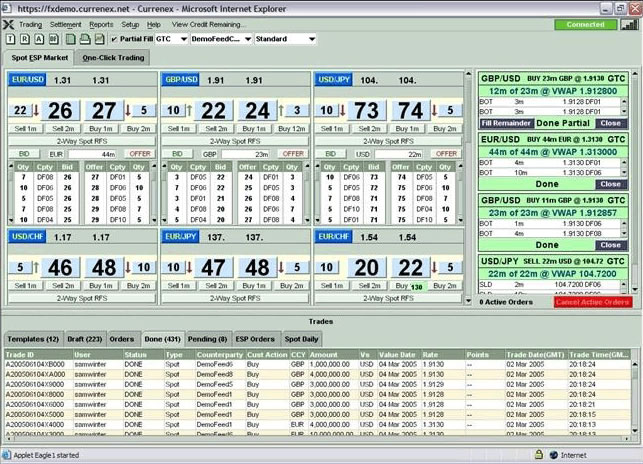Viewport: 643px width, 464px height.
Task: Click View Credit Remaining... menu item
Action: tap(208, 25)
